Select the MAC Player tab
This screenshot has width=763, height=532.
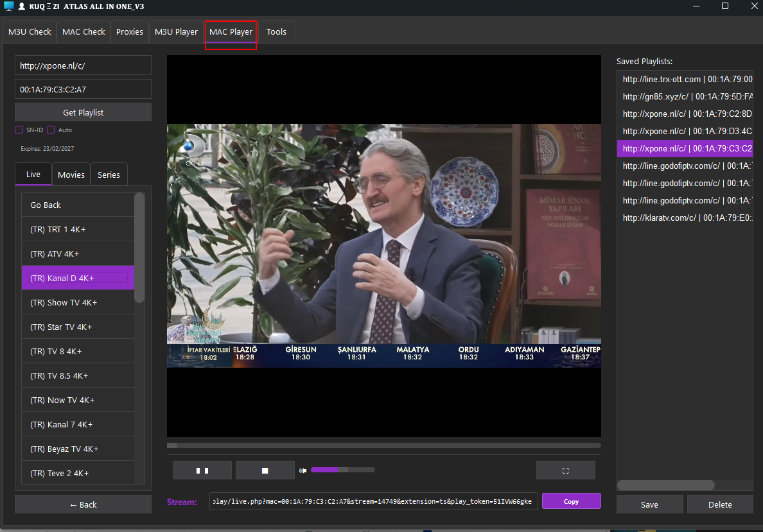231,31
